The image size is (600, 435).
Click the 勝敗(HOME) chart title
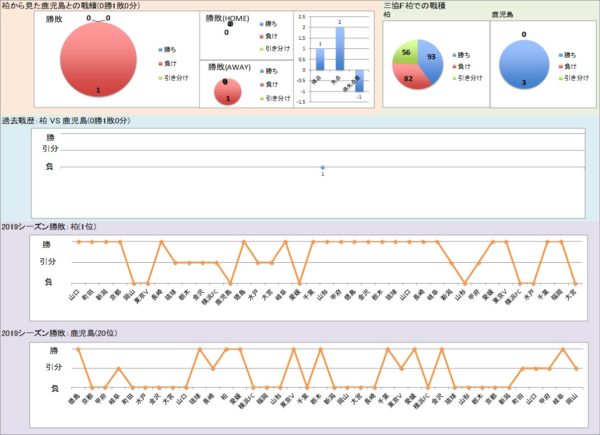[x=227, y=19]
